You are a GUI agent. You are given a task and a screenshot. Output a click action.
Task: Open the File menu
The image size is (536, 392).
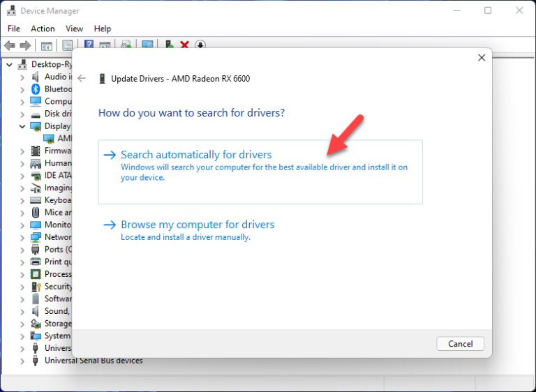[14, 29]
